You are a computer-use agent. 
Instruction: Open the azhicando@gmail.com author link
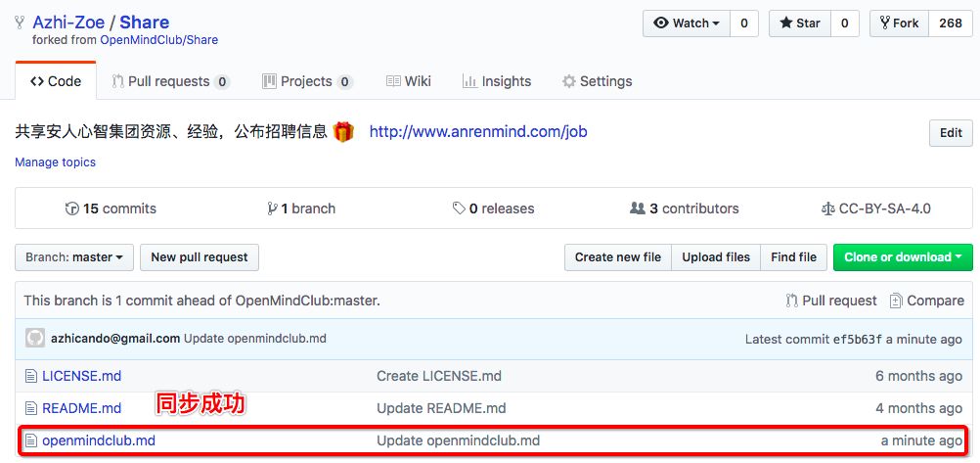115,339
